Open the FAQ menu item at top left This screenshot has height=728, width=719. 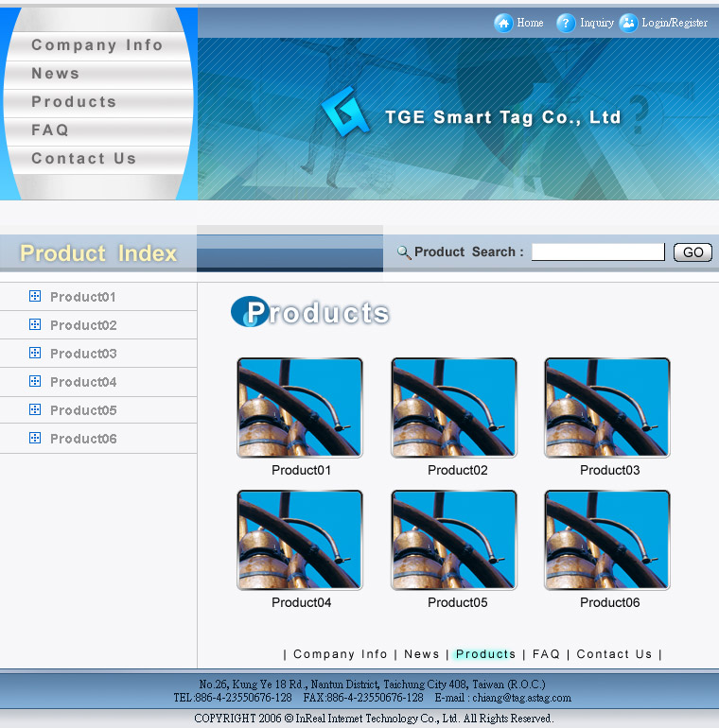[x=50, y=130]
